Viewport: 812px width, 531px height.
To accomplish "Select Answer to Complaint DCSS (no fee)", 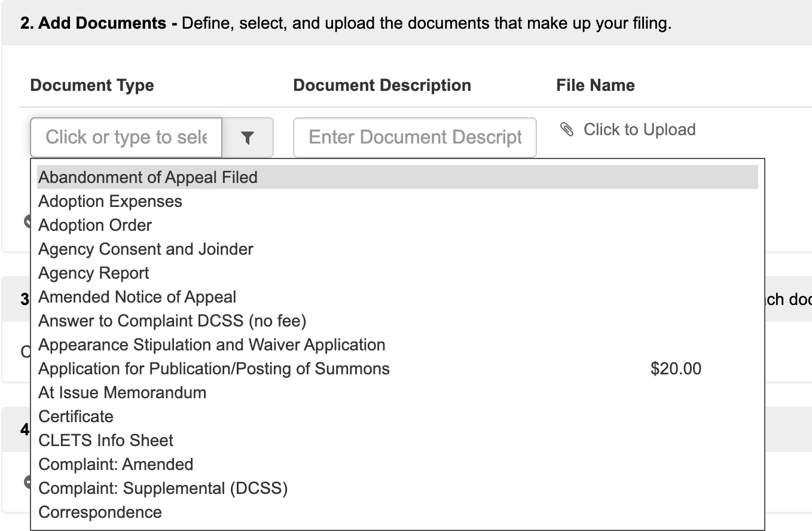I will 172,321.
